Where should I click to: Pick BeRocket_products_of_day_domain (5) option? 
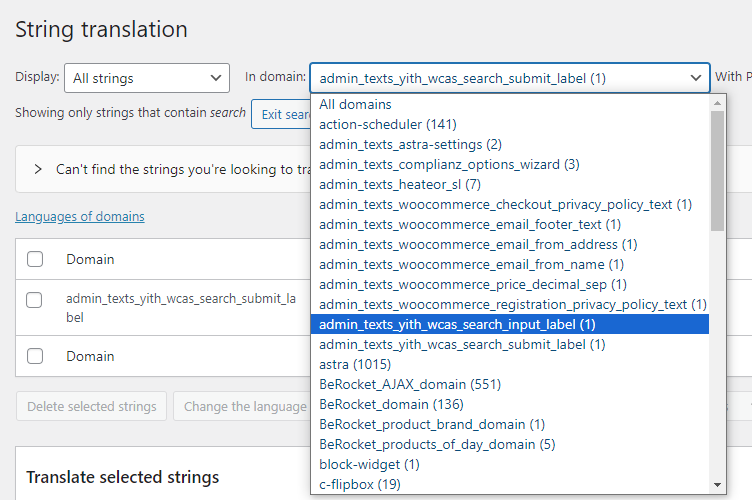[509, 444]
